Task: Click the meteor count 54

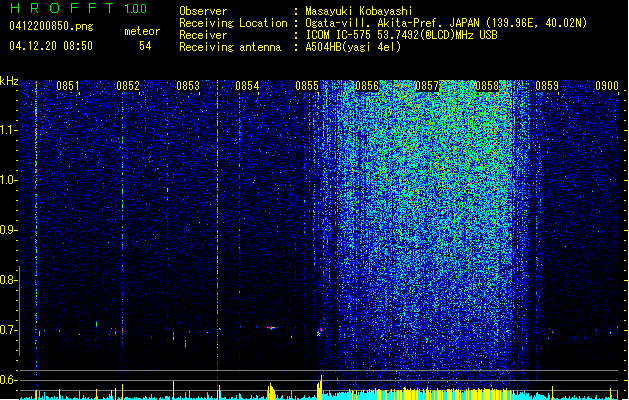Action: (x=145, y=46)
